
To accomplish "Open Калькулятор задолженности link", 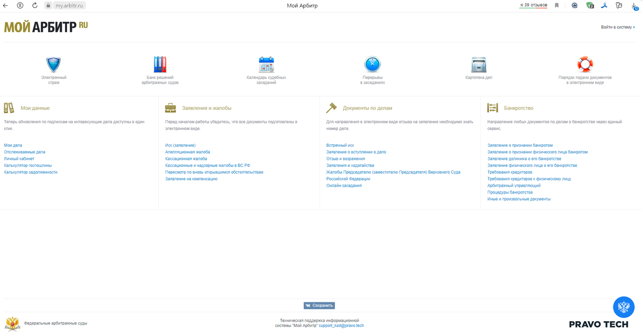I will pyautogui.click(x=31, y=172).
